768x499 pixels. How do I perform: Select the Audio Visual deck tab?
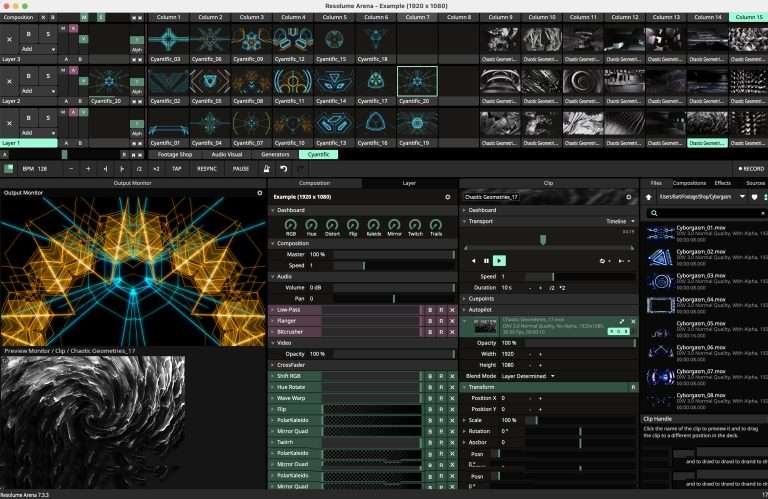[x=227, y=154]
